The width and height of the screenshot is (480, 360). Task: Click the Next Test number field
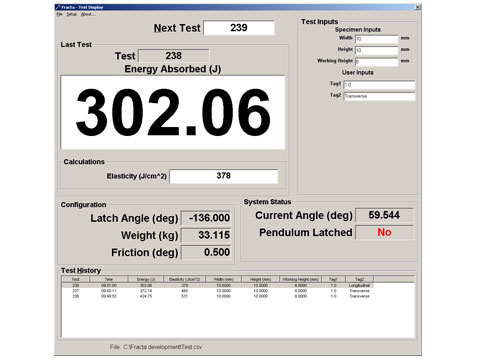(x=239, y=28)
